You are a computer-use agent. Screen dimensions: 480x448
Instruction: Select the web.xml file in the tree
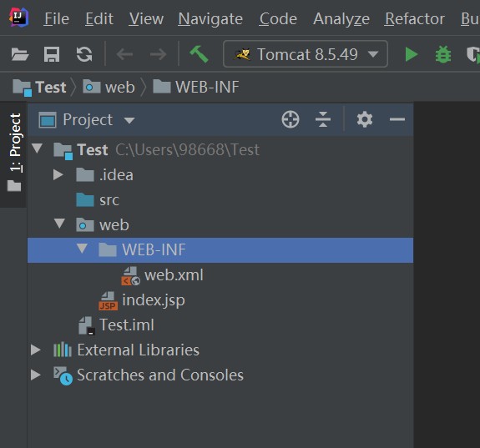coord(174,275)
